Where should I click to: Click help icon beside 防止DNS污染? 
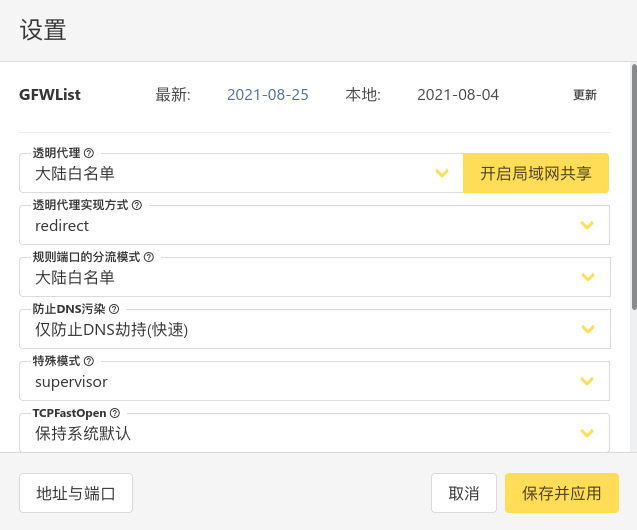114,309
